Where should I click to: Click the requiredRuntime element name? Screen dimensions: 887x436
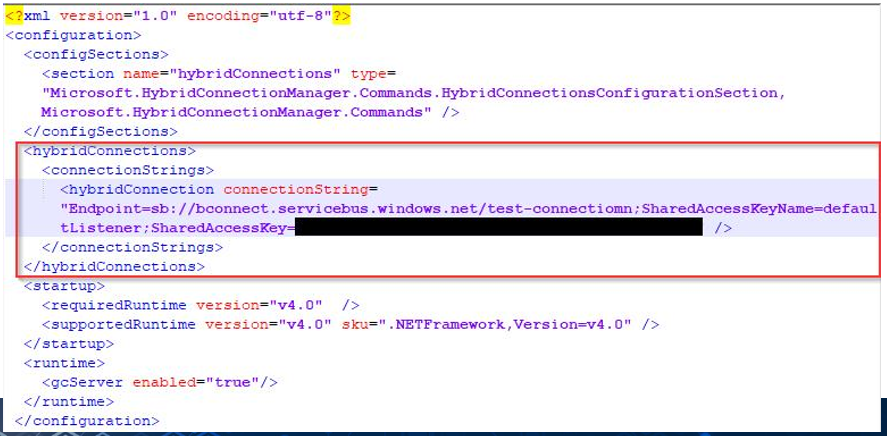coord(118,305)
